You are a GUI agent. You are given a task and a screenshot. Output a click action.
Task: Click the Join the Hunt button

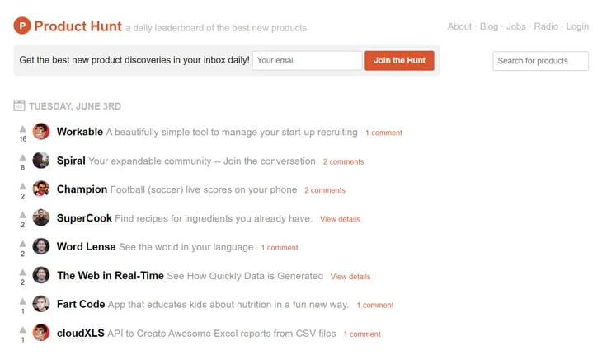point(399,61)
